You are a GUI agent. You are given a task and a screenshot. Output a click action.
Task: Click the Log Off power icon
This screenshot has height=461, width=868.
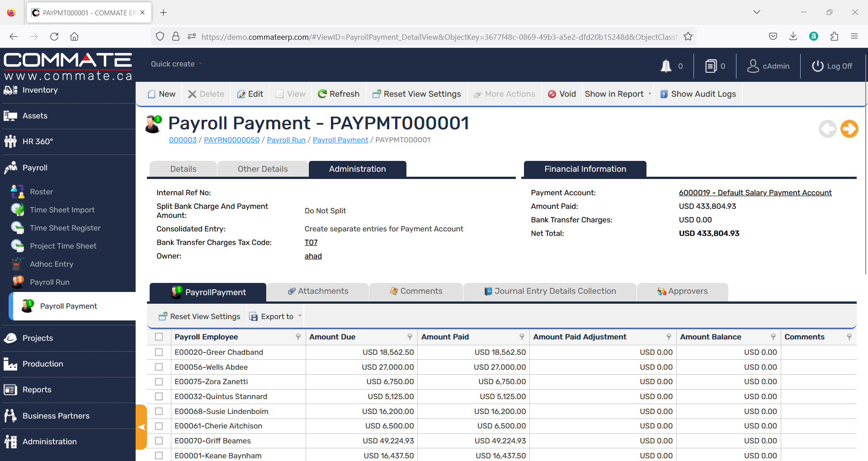pyautogui.click(x=817, y=66)
